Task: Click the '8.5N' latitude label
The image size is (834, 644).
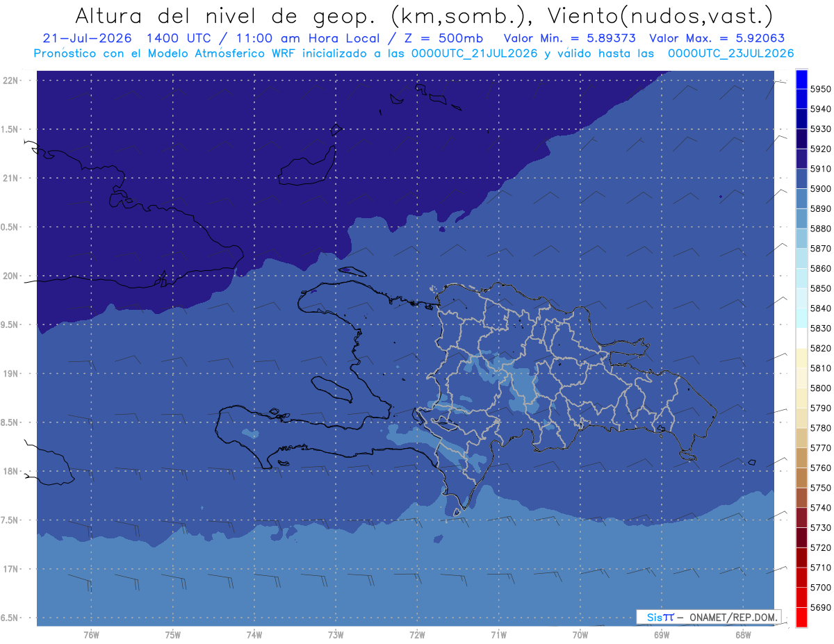Action: (10, 422)
